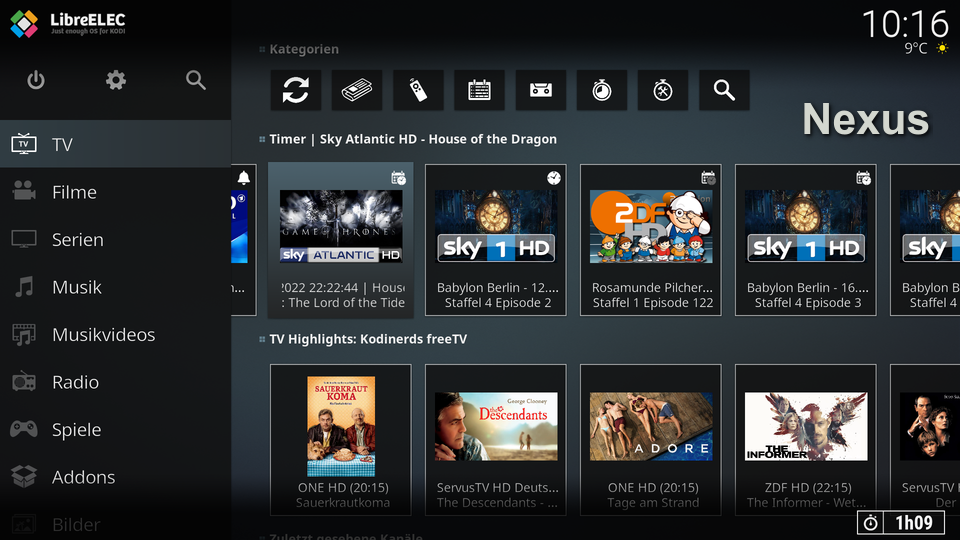Click the Filme camera icon
The image size is (960, 540).
tap(24, 191)
